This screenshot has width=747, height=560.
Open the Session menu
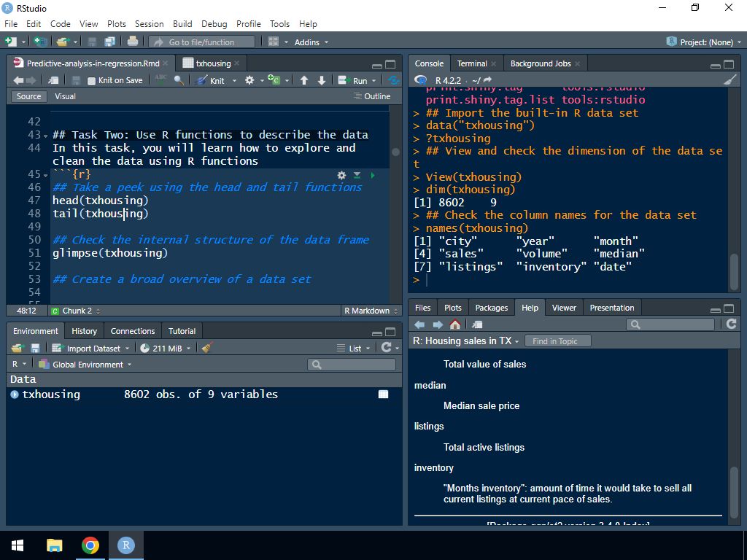coord(149,24)
